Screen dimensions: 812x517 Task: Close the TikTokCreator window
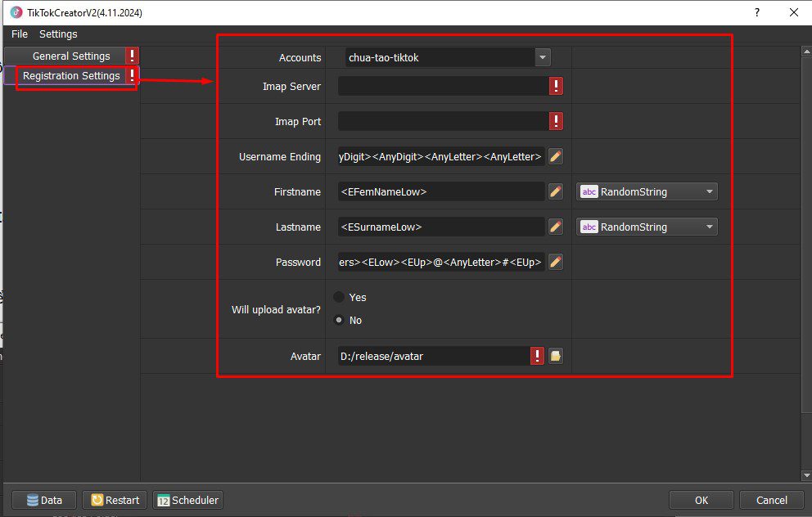tap(793, 12)
